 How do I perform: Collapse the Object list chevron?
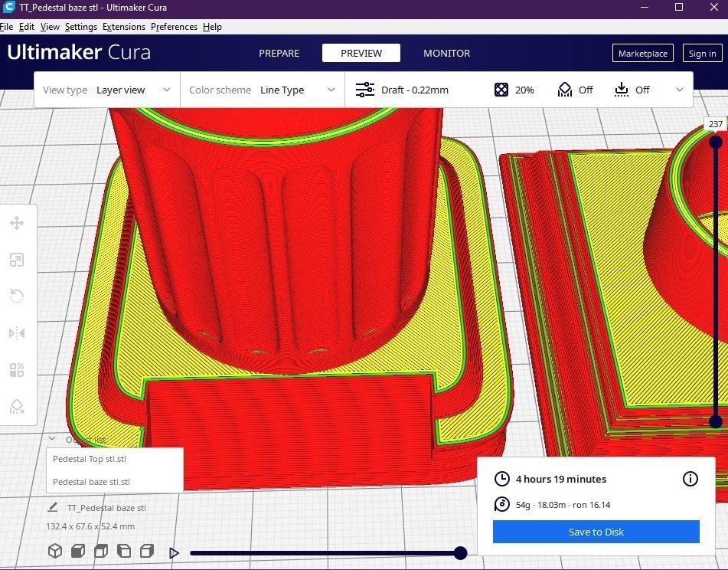pyautogui.click(x=52, y=438)
